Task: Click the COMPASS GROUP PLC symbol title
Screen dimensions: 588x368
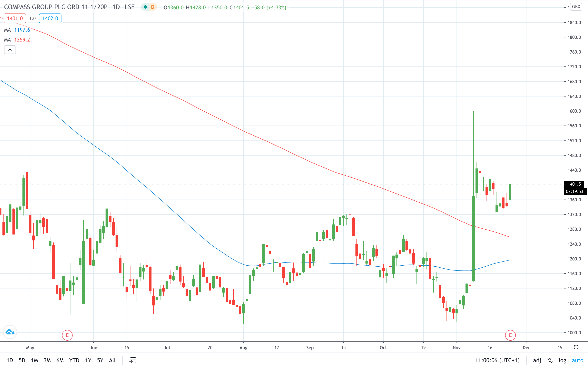Action: coord(56,7)
